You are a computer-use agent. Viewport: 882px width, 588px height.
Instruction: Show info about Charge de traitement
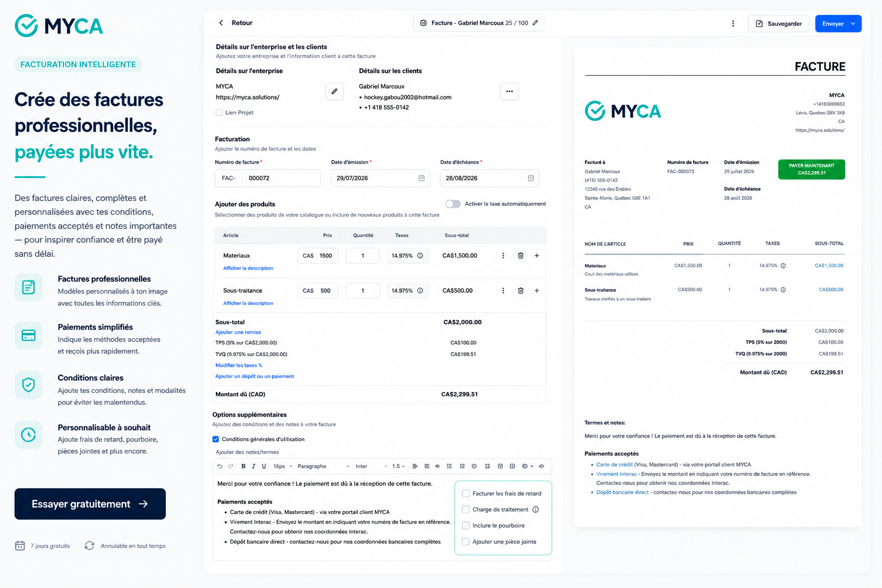(x=536, y=509)
